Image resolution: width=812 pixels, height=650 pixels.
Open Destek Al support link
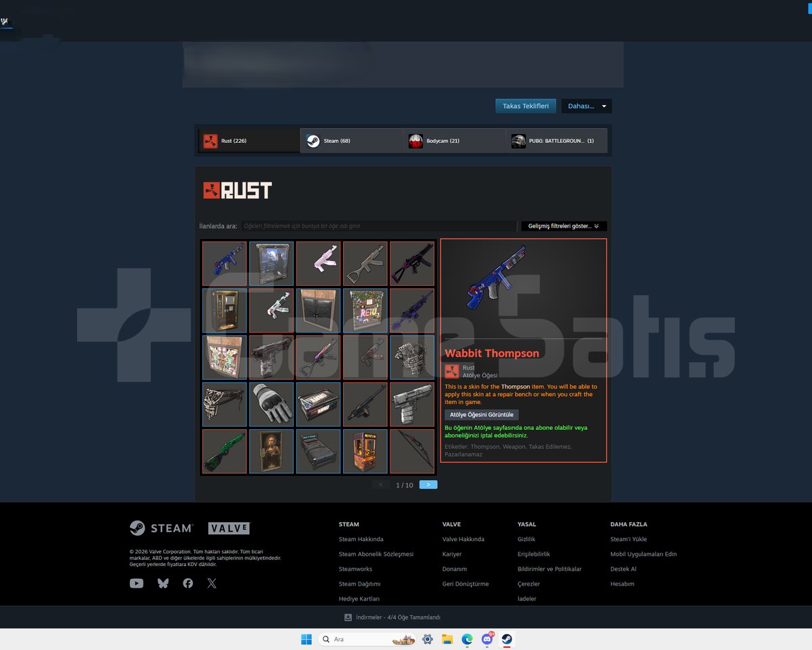tap(623, 569)
